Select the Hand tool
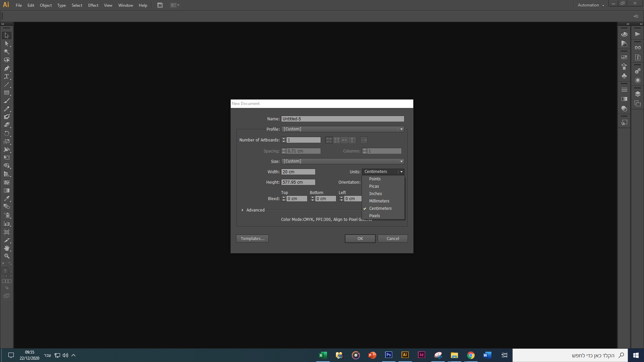This screenshot has width=644, height=362. click(6, 248)
